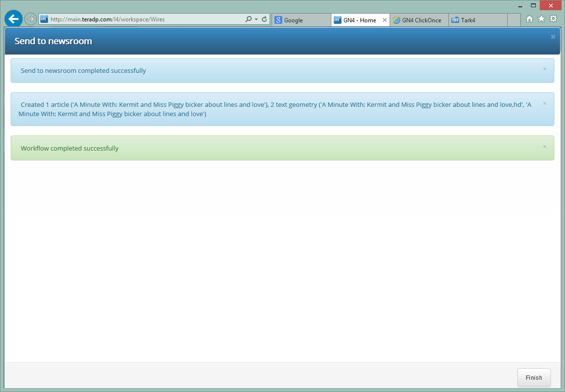Screen dimensions: 565x392
Task: Dismiss the 'Created 1 article' alert
Action: (545, 103)
